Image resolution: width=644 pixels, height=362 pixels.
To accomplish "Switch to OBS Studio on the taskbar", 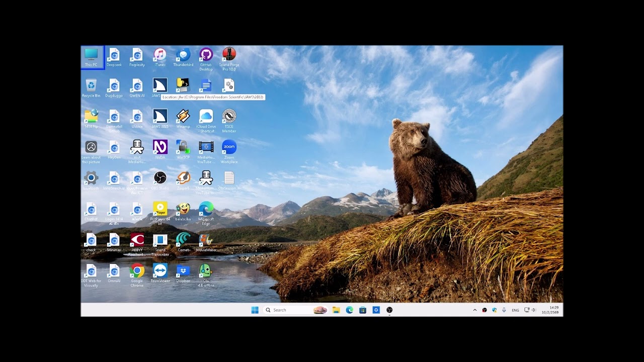I will pos(389,310).
